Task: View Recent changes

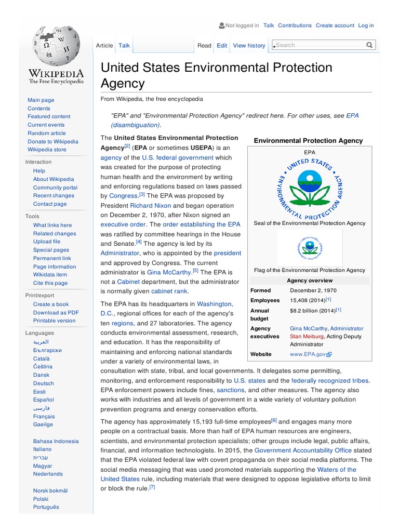Action: click(54, 196)
